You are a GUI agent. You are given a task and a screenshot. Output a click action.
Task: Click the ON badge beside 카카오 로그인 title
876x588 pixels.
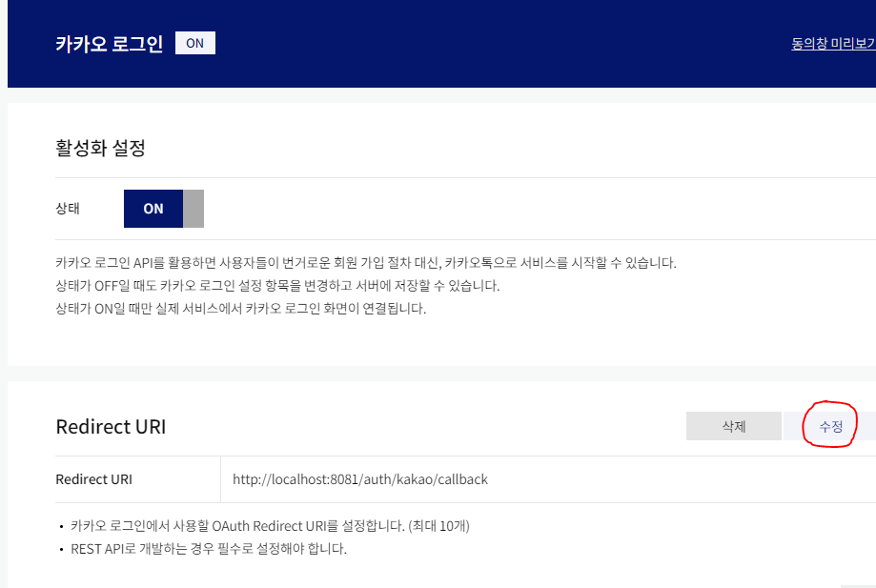coord(195,43)
